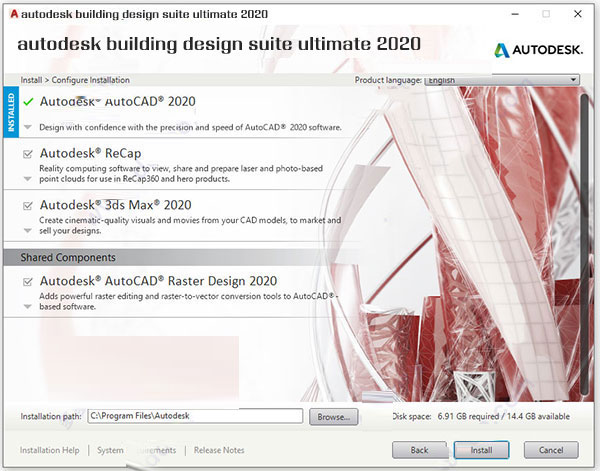Screen dimensions: 600x471
Task: Click the vertical scrollbar of product list
Action: tap(584, 245)
